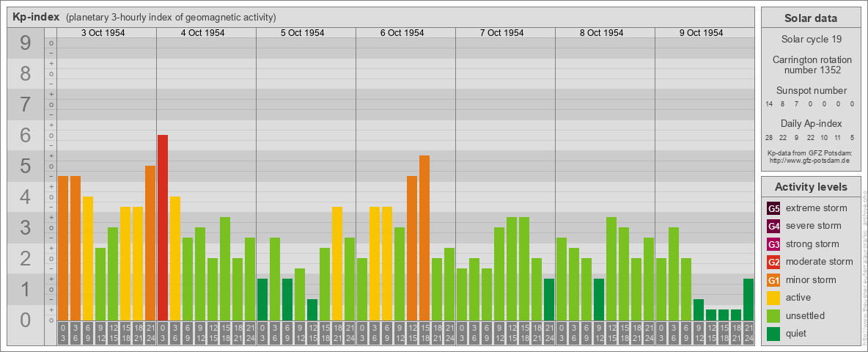Click the G3 strong storm legend icon
Image resolution: width=868 pixels, height=352 pixels.
pos(773,244)
